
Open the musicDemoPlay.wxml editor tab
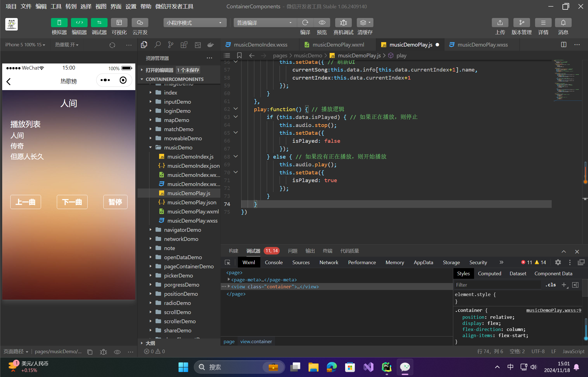click(338, 45)
